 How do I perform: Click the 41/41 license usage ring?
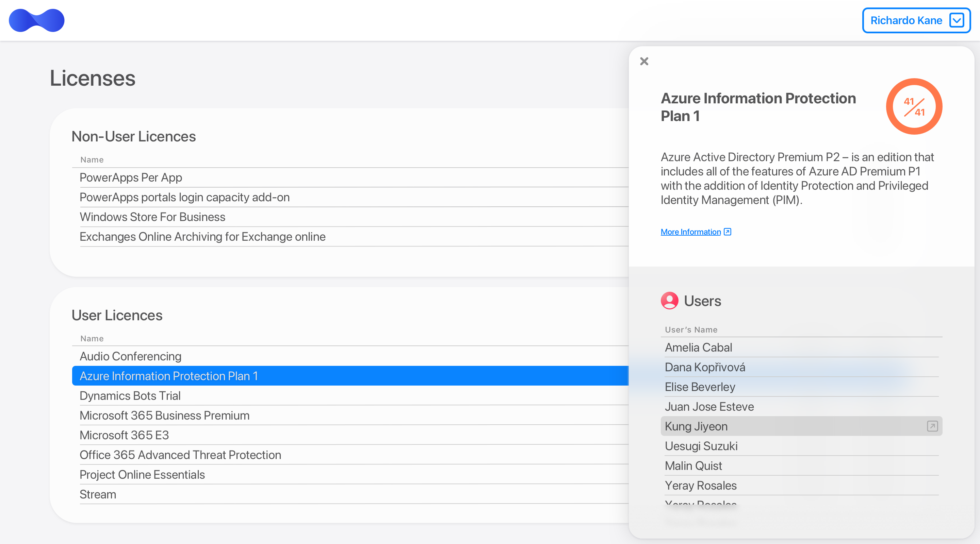click(x=914, y=106)
